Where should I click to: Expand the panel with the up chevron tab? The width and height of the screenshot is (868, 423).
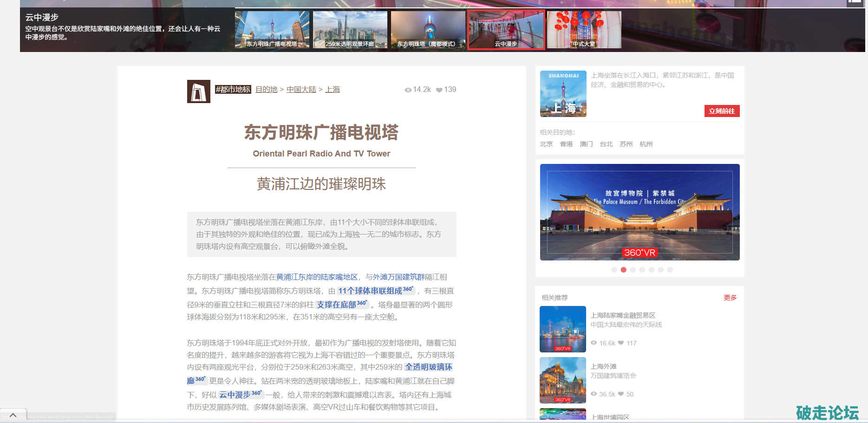click(x=13, y=415)
